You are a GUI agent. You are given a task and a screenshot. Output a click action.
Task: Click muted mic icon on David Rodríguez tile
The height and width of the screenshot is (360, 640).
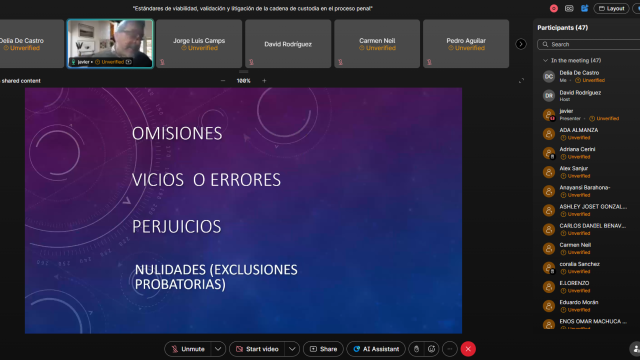(x=251, y=62)
